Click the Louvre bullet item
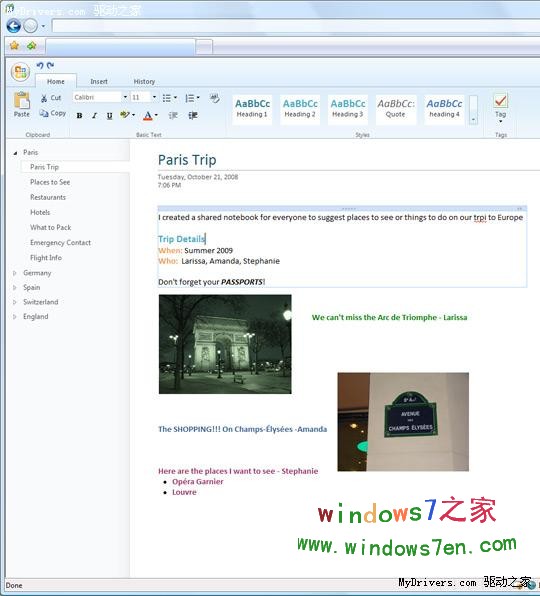 pos(184,492)
